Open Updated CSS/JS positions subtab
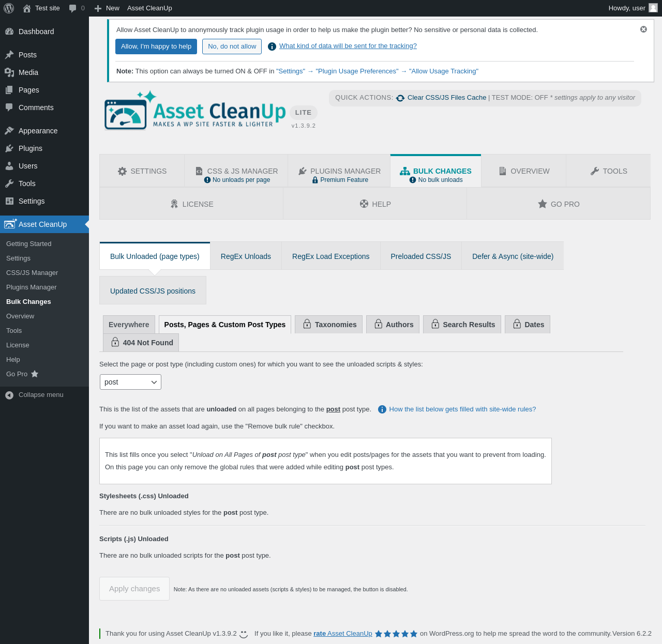Viewport: 662px width, 644px height. 153,291
